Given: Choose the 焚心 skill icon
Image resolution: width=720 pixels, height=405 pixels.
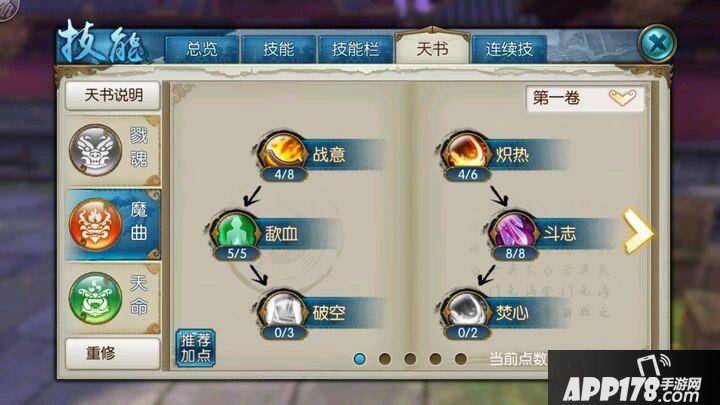Looking at the screenshot, I should pos(466,310).
